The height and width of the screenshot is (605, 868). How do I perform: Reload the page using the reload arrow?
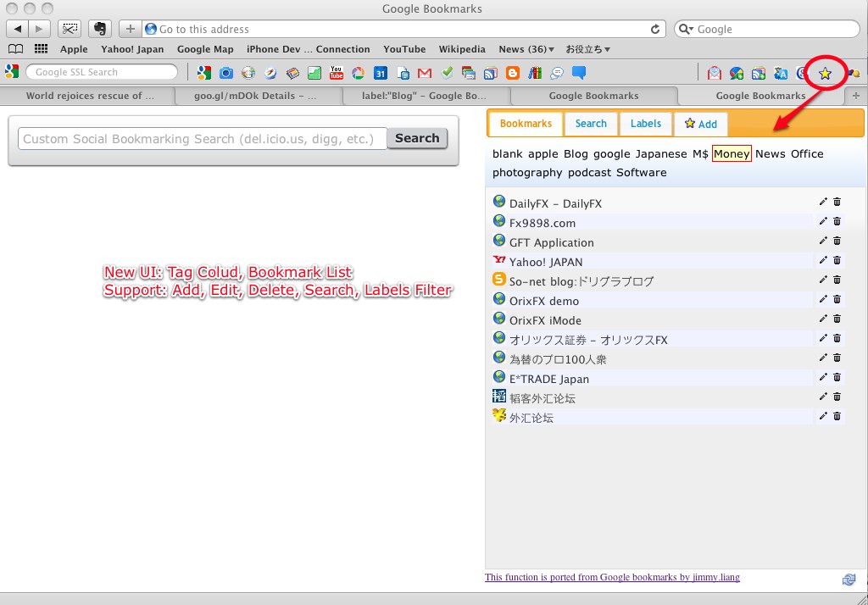pos(655,29)
